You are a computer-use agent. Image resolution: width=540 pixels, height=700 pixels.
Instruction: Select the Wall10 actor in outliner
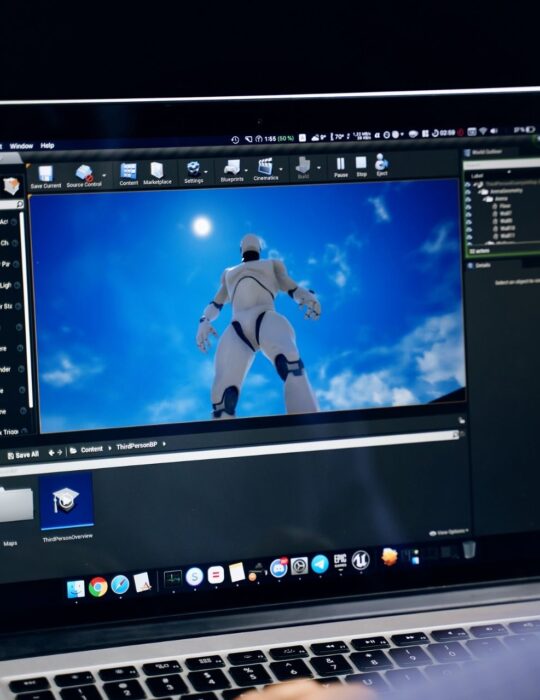tap(507, 228)
